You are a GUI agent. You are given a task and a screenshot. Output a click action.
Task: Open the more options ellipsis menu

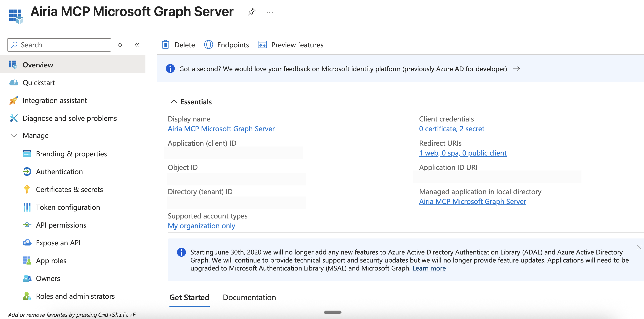pos(270,12)
